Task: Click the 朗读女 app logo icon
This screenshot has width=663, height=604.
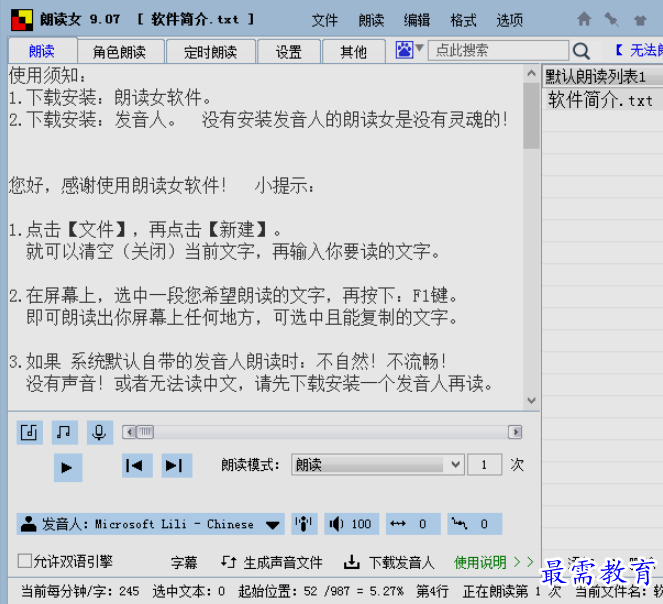Action: (22, 20)
